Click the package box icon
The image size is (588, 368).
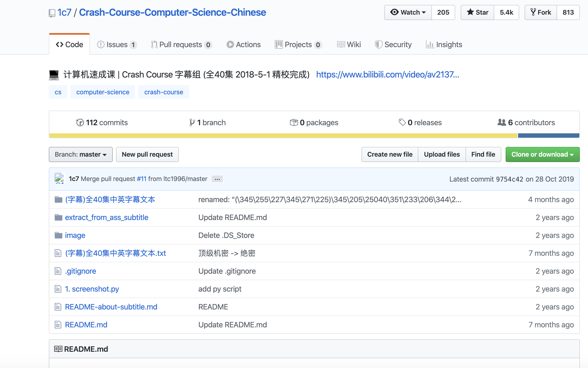pos(294,122)
